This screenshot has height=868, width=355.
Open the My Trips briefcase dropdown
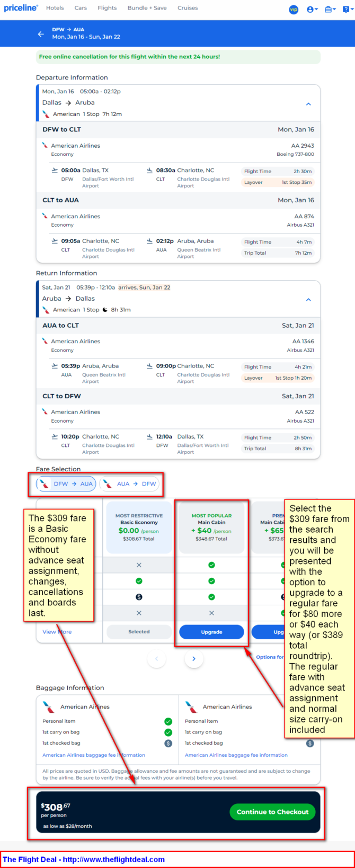[330, 9]
